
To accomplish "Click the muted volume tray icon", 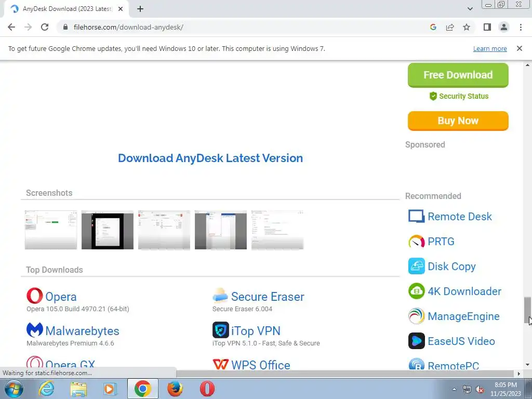I will (480, 390).
